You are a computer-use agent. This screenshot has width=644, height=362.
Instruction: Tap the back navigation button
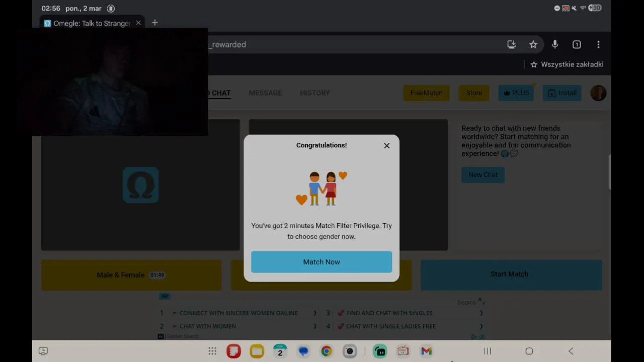pyautogui.click(x=571, y=351)
